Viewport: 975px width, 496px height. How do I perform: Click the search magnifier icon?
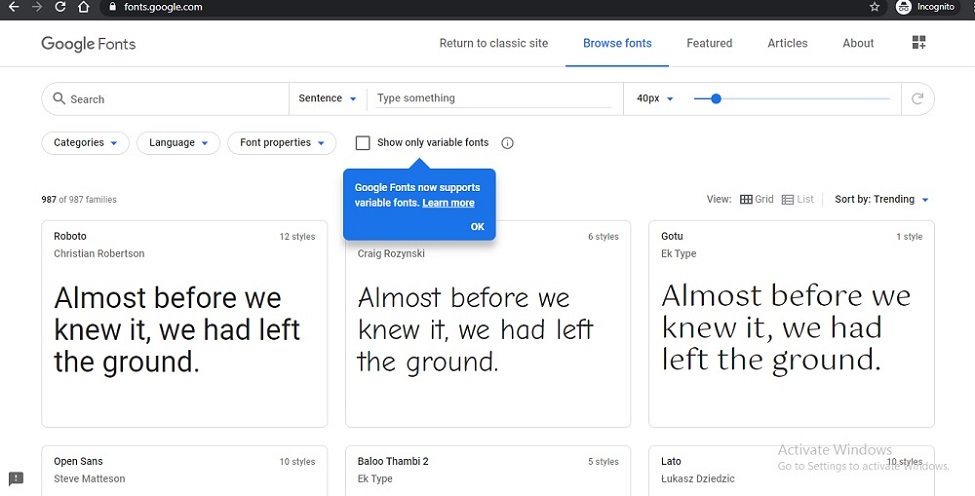59,98
